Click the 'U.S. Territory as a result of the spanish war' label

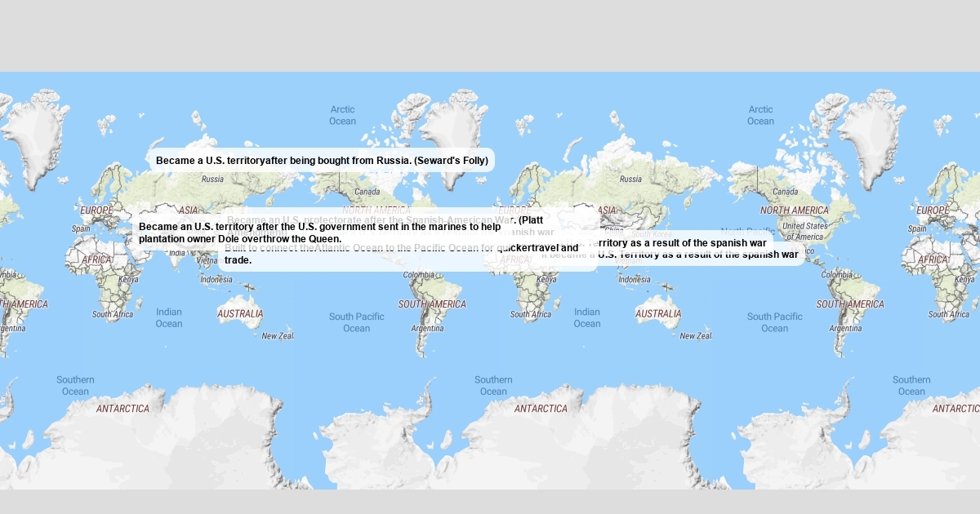[698, 255]
